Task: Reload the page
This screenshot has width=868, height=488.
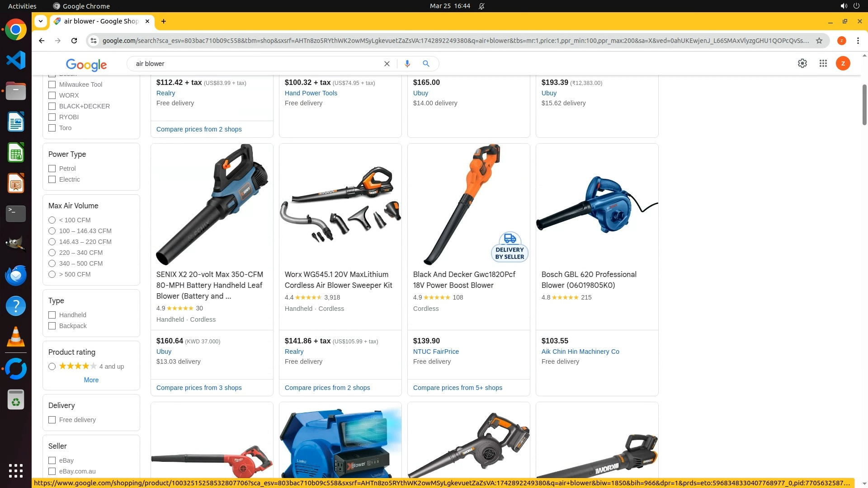Action: point(74,41)
